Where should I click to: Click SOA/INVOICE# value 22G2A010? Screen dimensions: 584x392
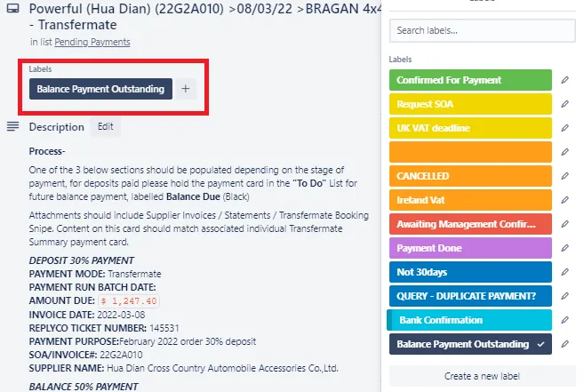tap(121, 355)
